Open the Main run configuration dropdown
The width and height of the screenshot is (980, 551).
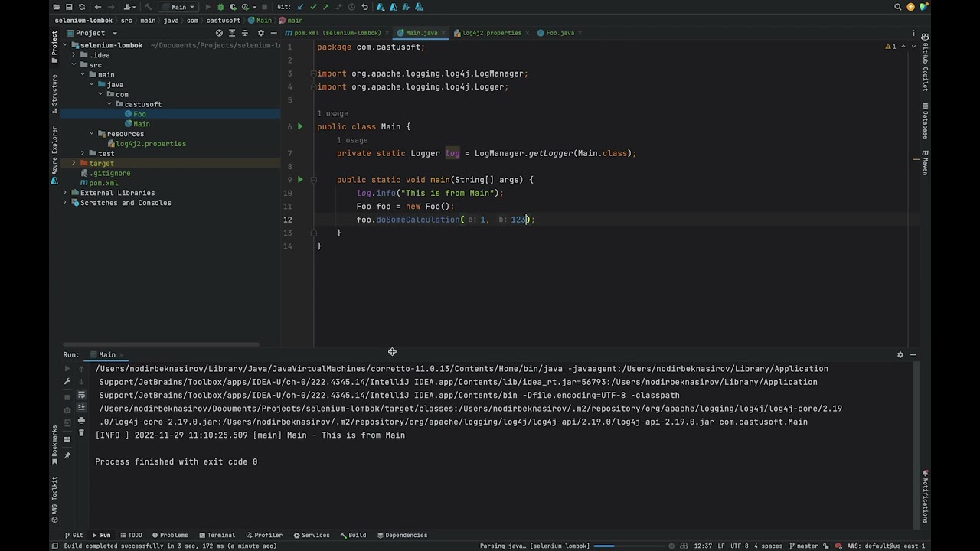click(178, 7)
